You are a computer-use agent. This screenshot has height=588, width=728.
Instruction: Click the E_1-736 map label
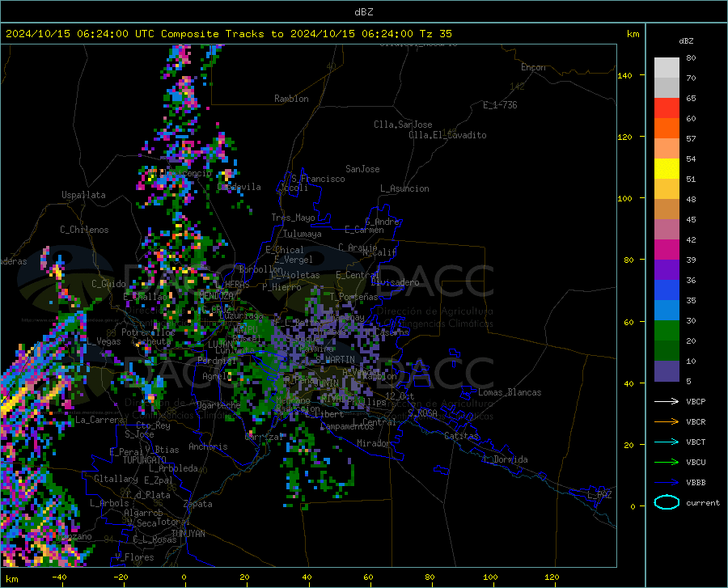500,105
